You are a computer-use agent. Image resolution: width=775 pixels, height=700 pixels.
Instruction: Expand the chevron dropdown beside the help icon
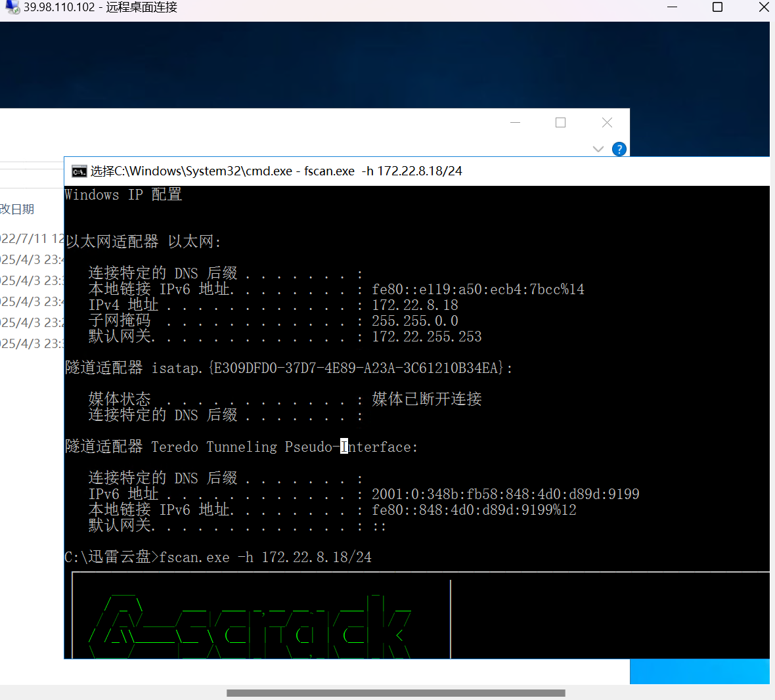click(x=598, y=149)
